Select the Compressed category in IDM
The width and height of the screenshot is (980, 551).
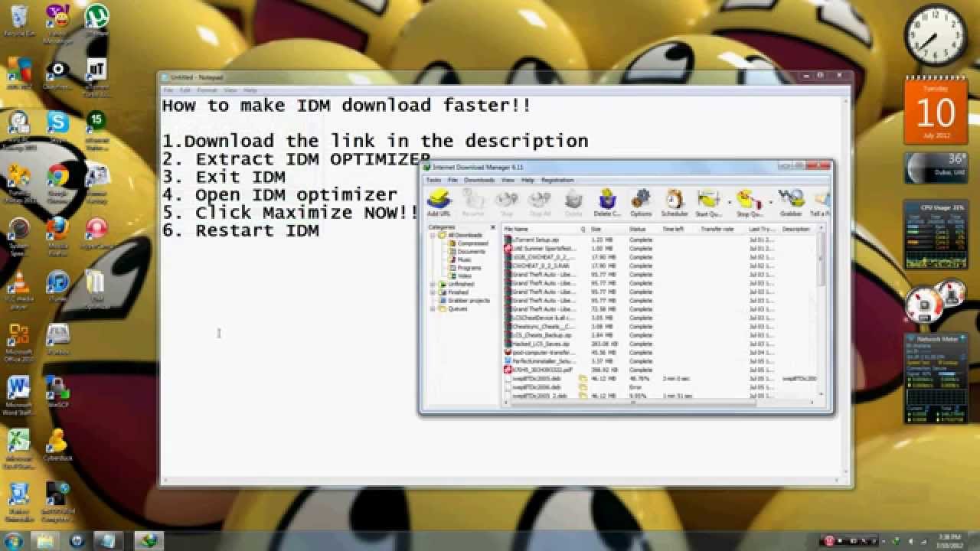[472, 243]
